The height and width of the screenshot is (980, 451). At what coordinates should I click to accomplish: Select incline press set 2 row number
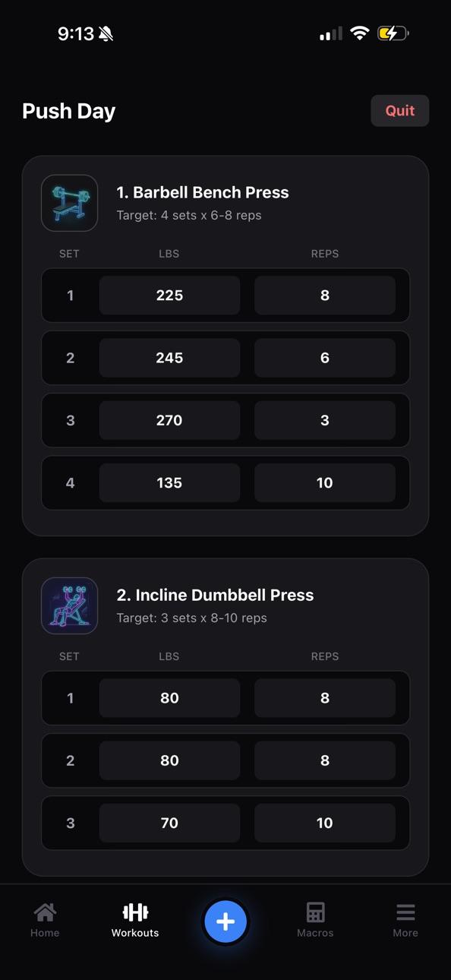(x=71, y=760)
